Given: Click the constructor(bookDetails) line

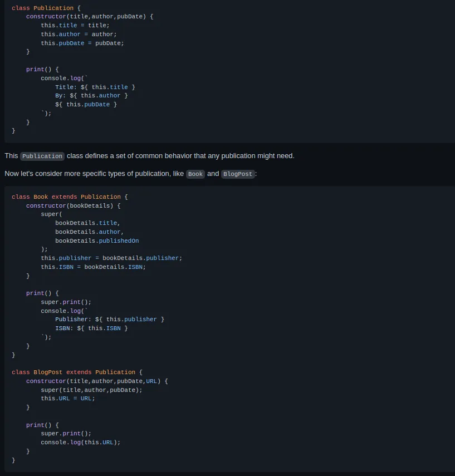Looking at the screenshot, I should click(73, 205).
